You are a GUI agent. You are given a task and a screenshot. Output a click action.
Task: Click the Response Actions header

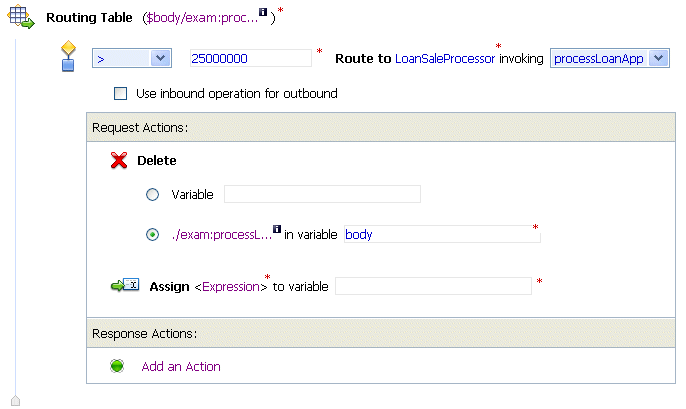pyautogui.click(x=381, y=333)
